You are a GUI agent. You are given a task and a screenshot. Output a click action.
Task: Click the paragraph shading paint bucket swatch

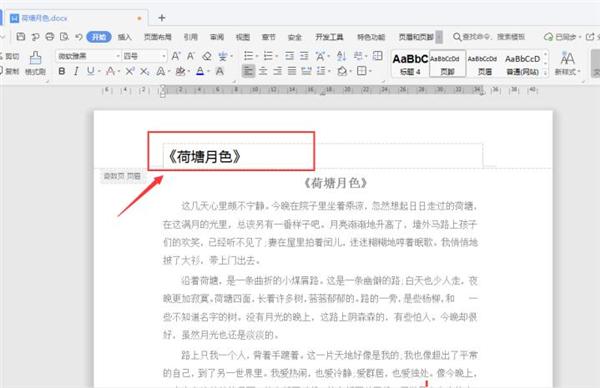tap(342, 71)
